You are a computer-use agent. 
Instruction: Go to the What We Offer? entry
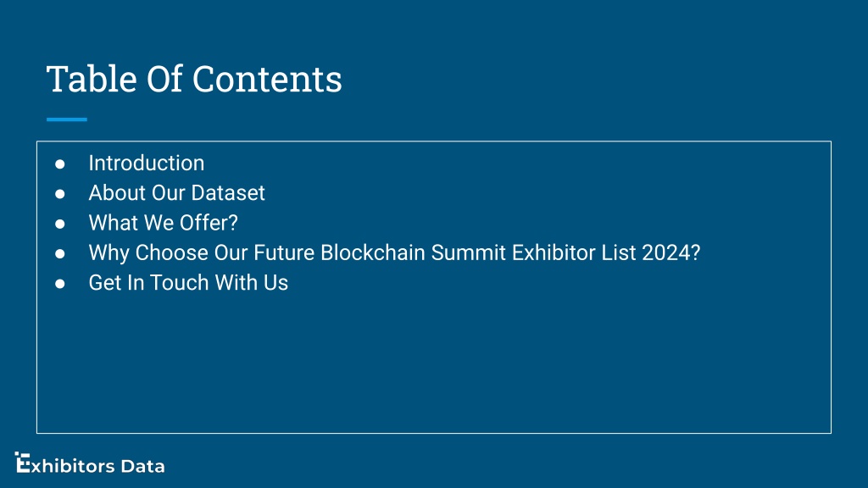pyautogui.click(x=164, y=223)
